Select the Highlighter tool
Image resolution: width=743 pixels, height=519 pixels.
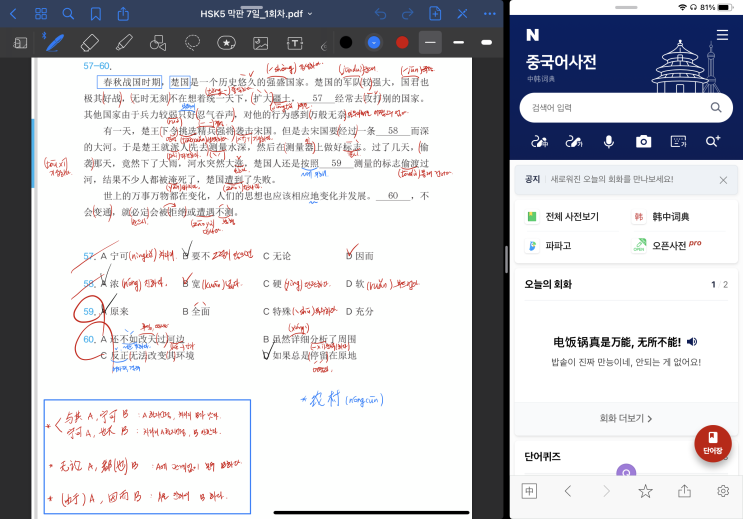(x=124, y=43)
